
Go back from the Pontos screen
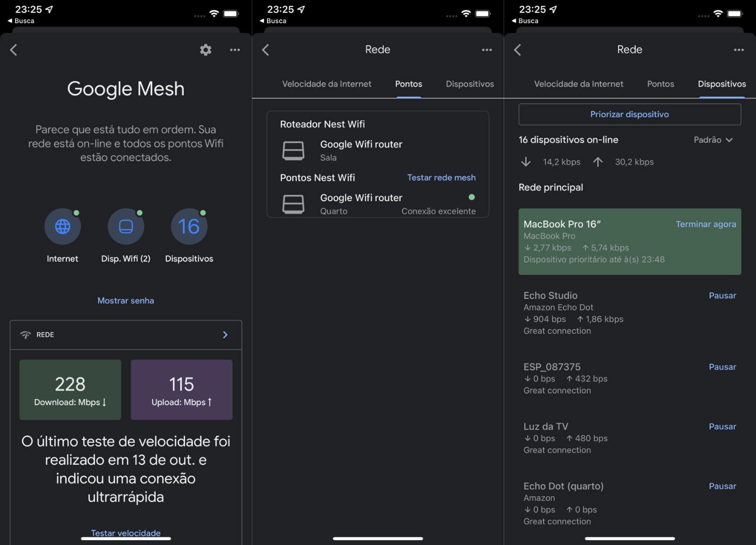coord(266,50)
